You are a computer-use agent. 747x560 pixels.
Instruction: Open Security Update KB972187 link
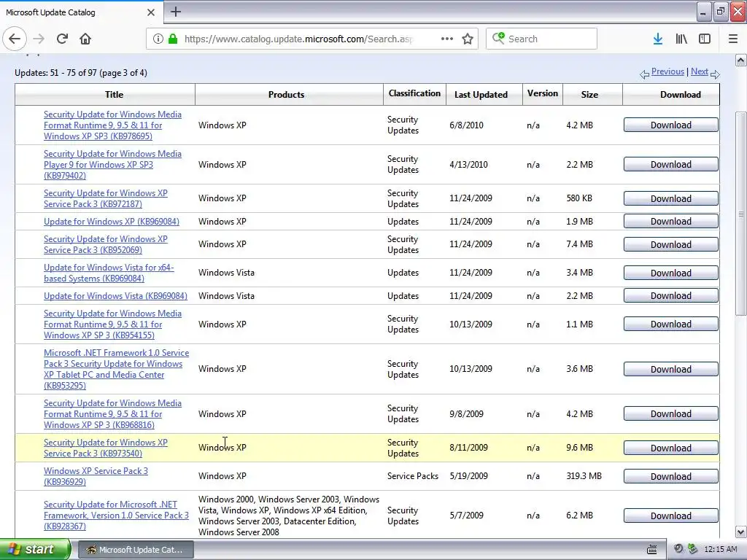pyautogui.click(x=106, y=198)
